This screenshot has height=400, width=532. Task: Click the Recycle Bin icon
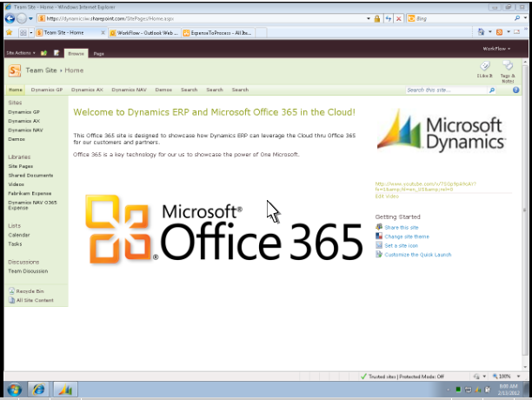click(11, 290)
